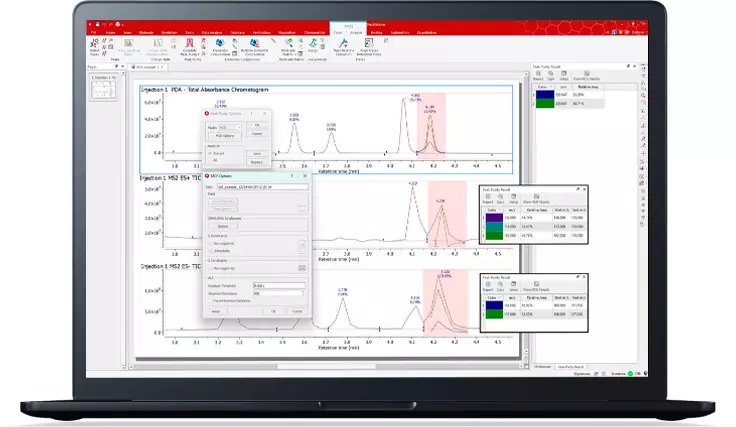736x427 pixels.
Task: Click the Save icon in quick access bar
Action: (97, 24)
